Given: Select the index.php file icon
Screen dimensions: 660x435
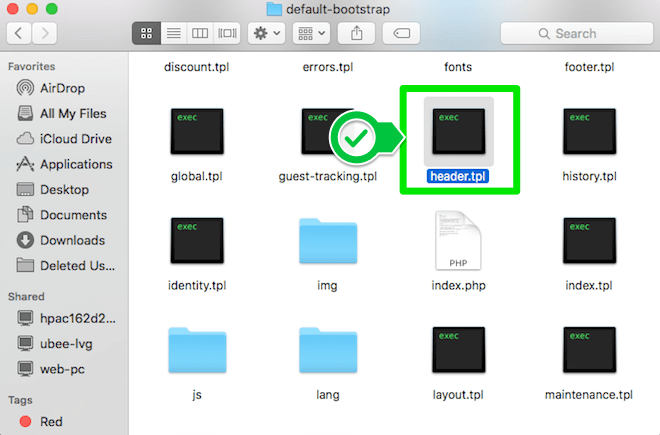Looking at the screenshot, I should click(458, 240).
